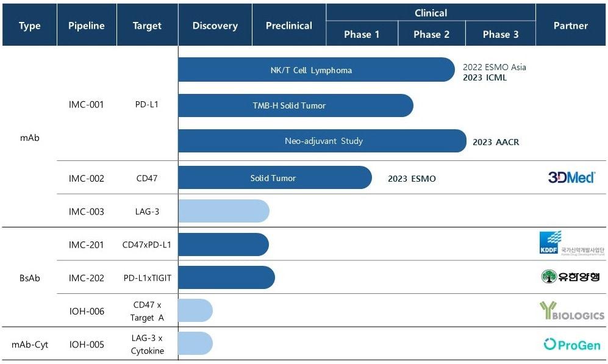Select the Neo-adjuvant Study bar
The width and height of the screenshot is (608, 364).
point(323,141)
